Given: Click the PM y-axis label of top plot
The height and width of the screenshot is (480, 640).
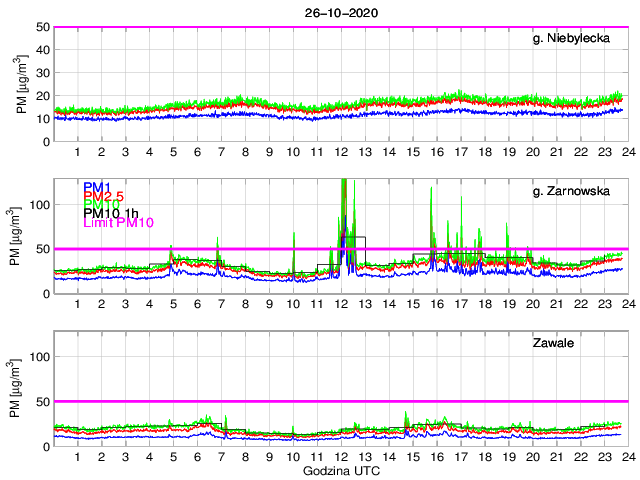Looking at the screenshot, I should [x=21, y=84].
